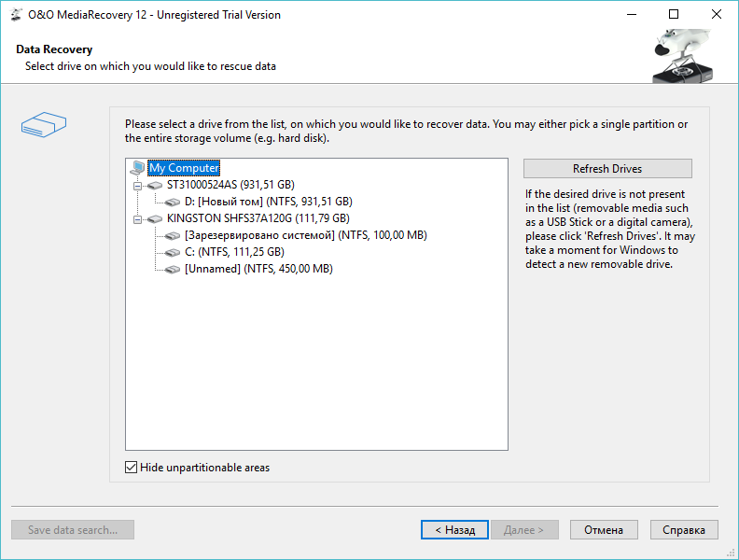The image size is (739, 560).
Task: Click the C: partition drive icon
Action: [173, 252]
